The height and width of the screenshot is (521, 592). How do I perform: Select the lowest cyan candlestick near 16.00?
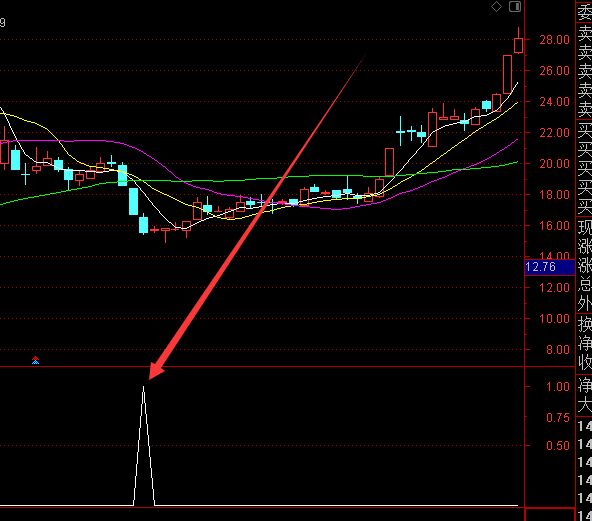(143, 224)
